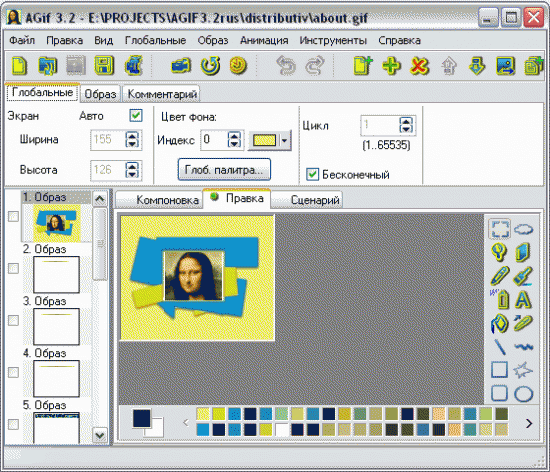Select the rectangle shape tool
The width and height of the screenshot is (550, 472).
(x=499, y=370)
